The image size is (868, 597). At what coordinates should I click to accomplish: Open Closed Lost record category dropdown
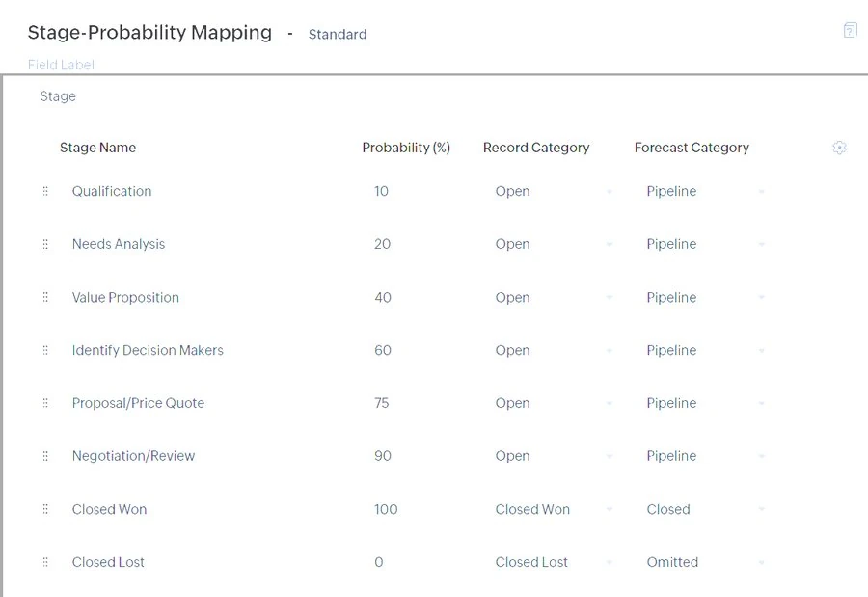(x=554, y=562)
